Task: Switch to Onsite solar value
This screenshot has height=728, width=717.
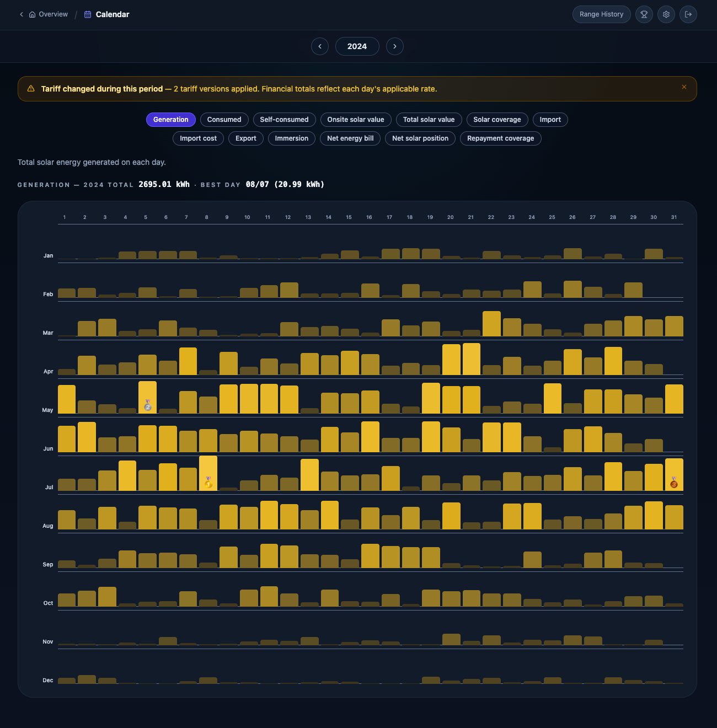Action: click(x=356, y=120)
